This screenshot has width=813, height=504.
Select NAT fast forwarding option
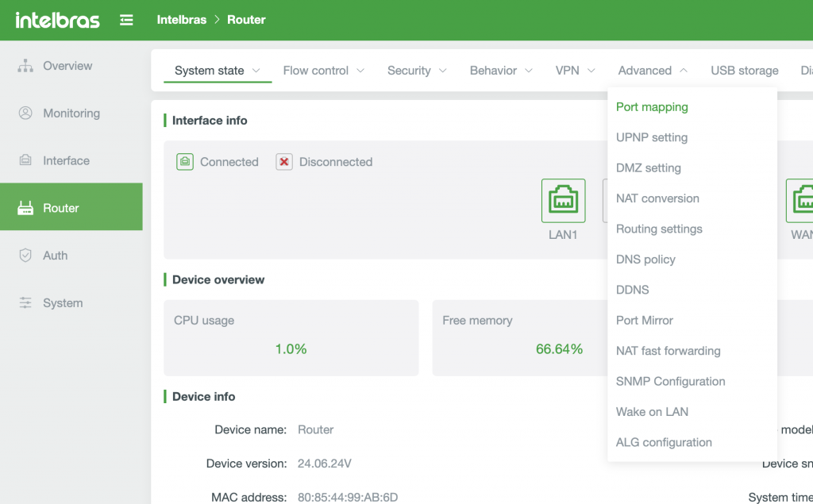tap(668, 351)
